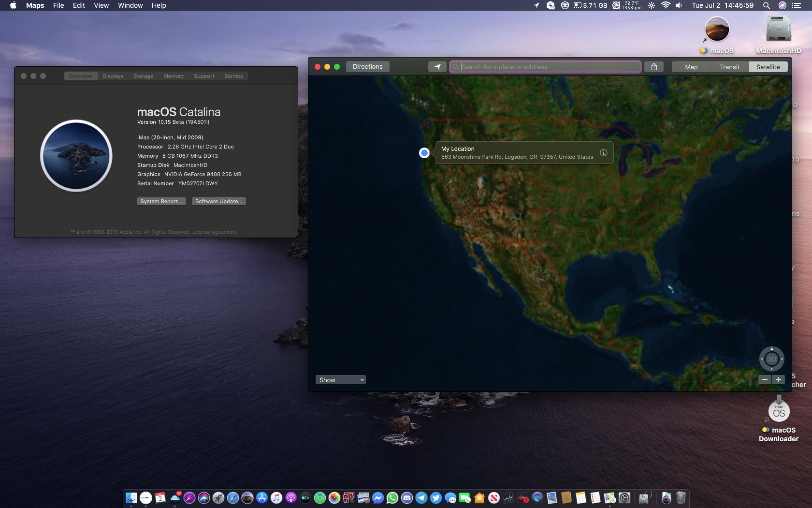
Task: Click the current location arrow in Maps toolbar
Action: [437, 67]
